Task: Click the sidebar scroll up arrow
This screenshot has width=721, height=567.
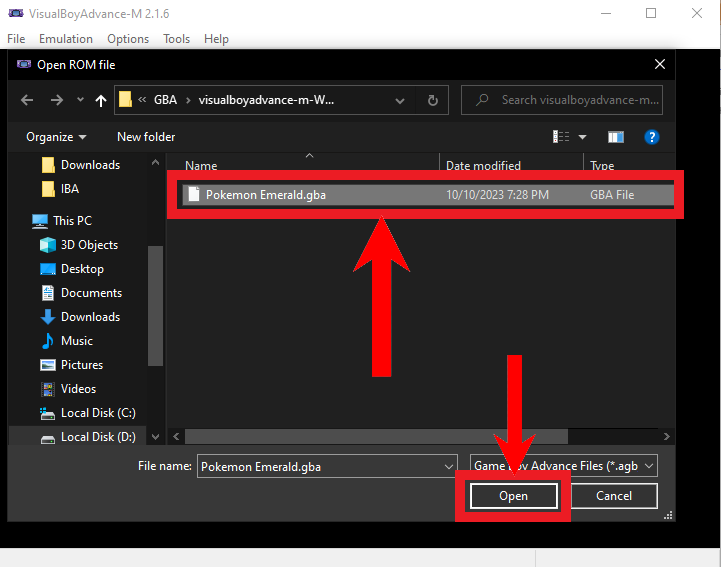Action: click(x=155, y=162)
